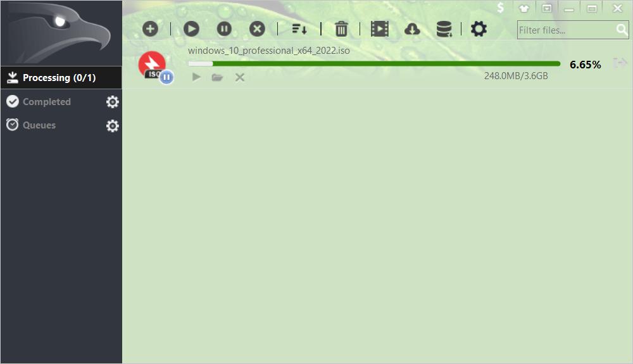Click the dollar sign icon in title bar
This screenshot has width=633, height=364.
pos(501,8)
